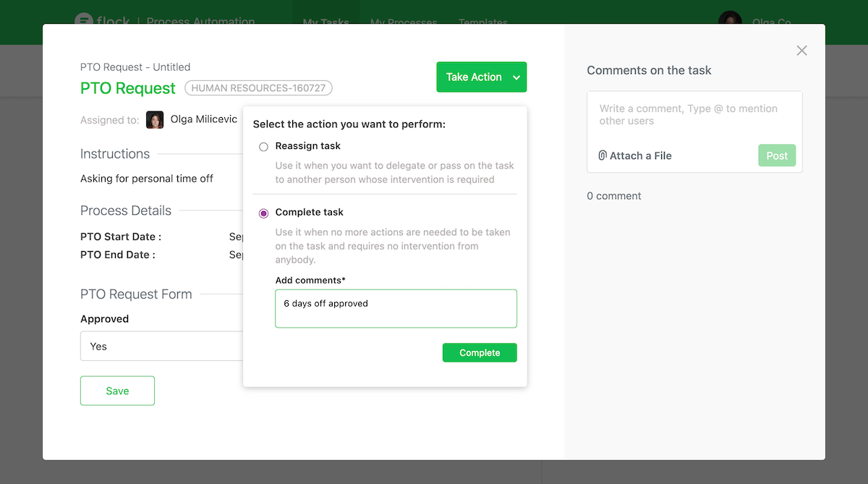Focus the Write a comment box
The height and width of the screenshot is (484, 868).
tap(694, 116)
